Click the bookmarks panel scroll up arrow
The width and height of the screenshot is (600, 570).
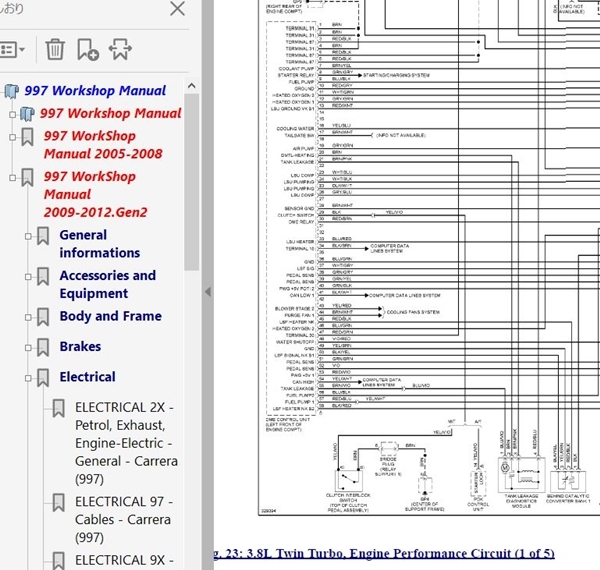pyautogui.click(x=192, y=86)
